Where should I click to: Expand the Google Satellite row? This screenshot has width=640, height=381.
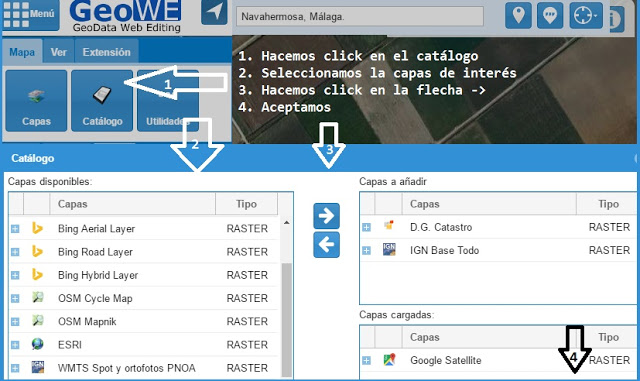(367, 360)
